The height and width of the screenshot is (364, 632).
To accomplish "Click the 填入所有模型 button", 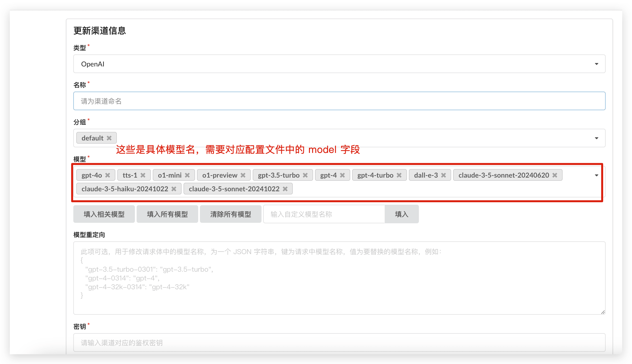I will click(167, 214).
